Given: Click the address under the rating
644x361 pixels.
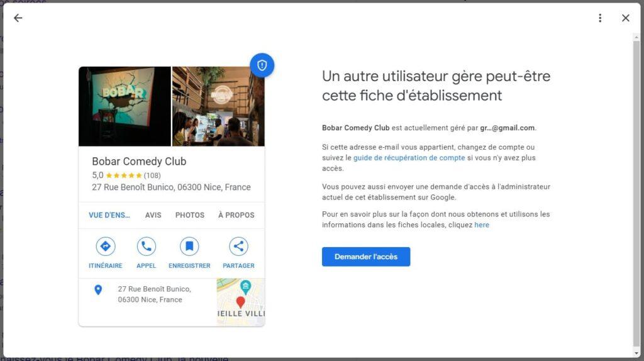Looking at the screenshot, I should pos(171,187).
